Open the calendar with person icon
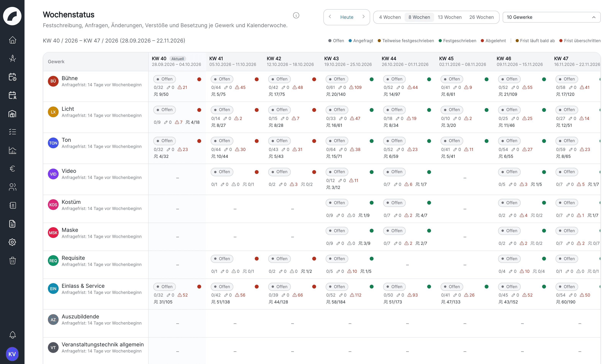 [x=12, y=95]
